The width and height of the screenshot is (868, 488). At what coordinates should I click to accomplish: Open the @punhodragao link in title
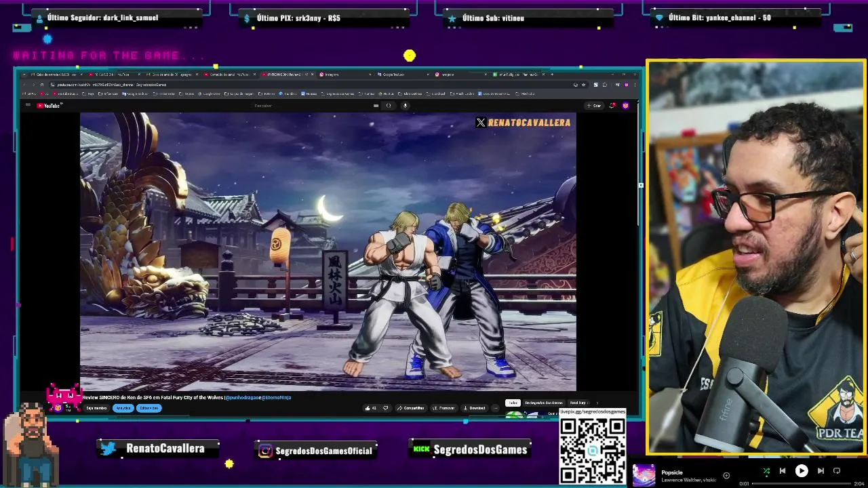click(x=243, y=398)
